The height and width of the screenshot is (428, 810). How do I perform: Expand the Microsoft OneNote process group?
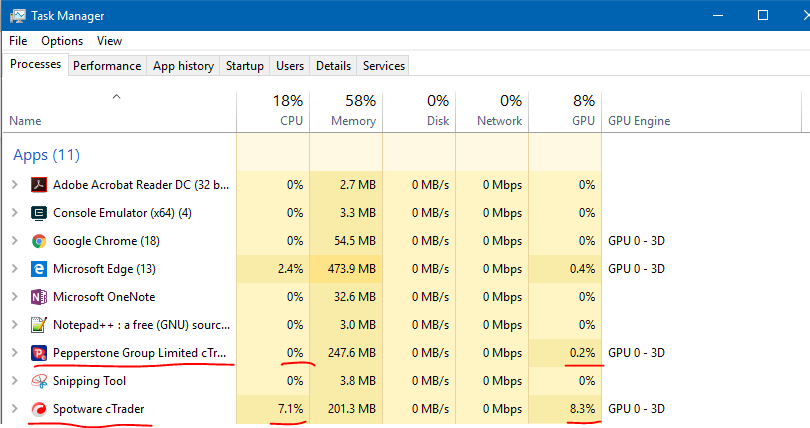(15, 297)
